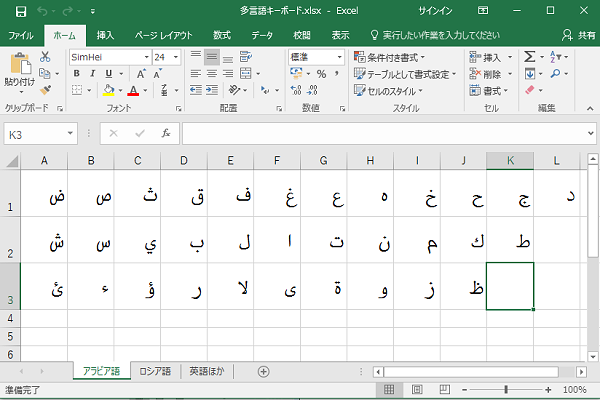This screenshot has width=600, height=400.
Task: Open the ファイル tab
Action: tap(21, 36)
